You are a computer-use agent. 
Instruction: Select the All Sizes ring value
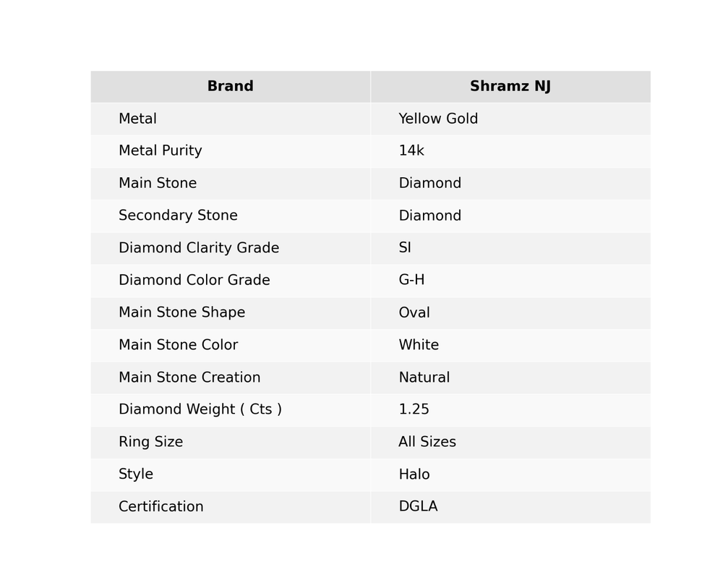coord(427,443)
